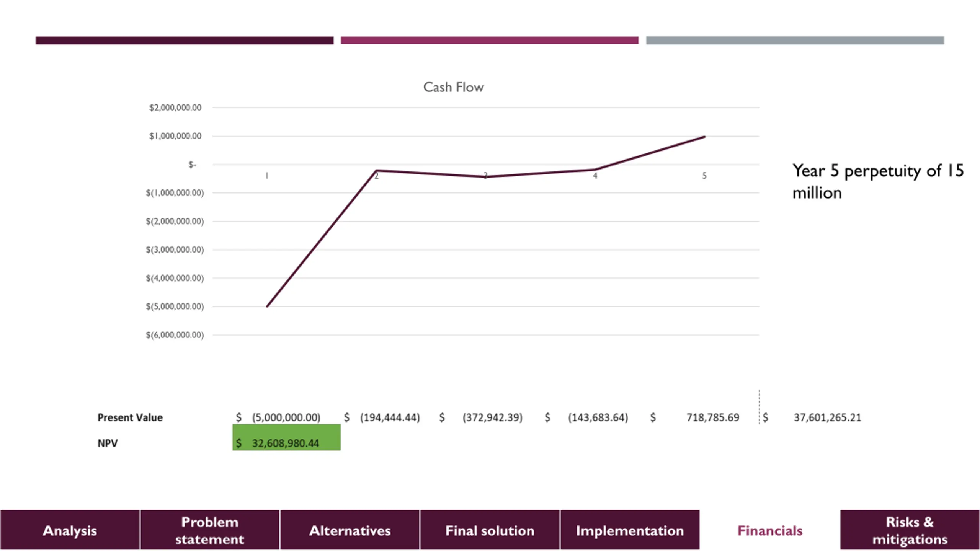The height and width of the screenshot is (551, 980).
Task: Open Risks & mitigations tab
Action: 910,530
